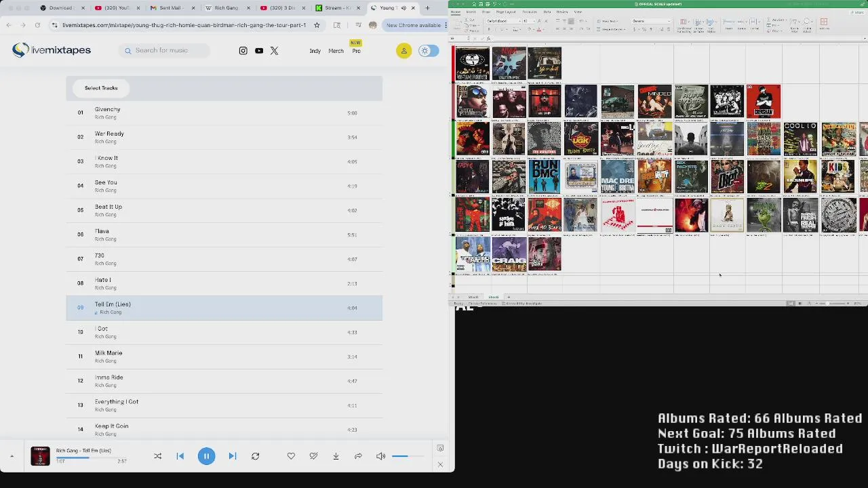
Task: Skip to the next track
Action: point(232,456)
